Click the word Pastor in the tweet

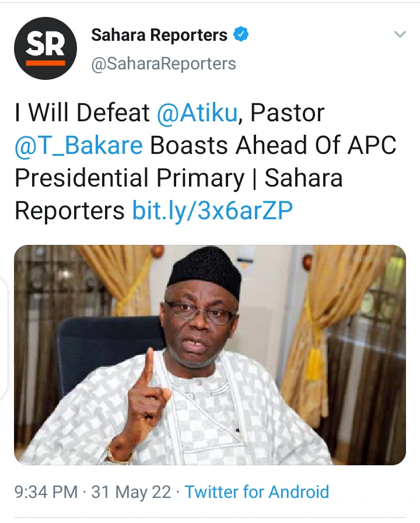pos(287,113)
